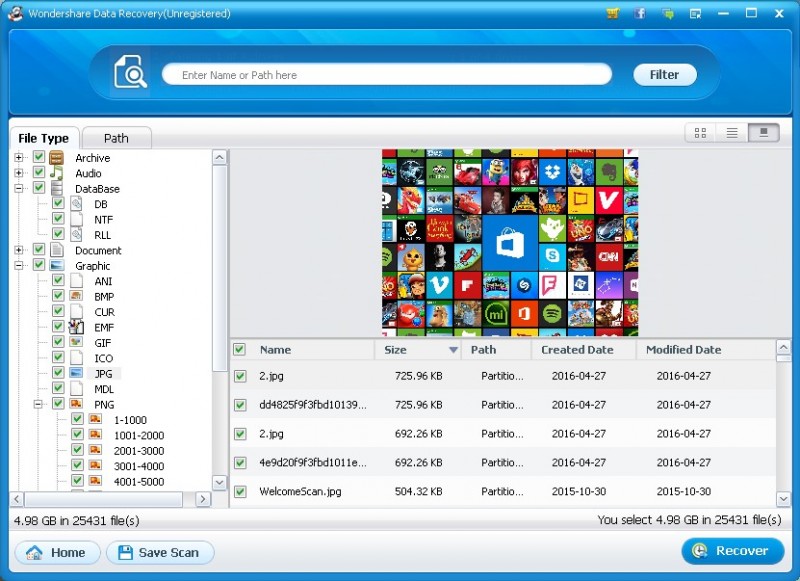The height and width of the screenshot is (581, 800).
Task: Click the green chat feedback icon
Action: (x=667, y=14)
